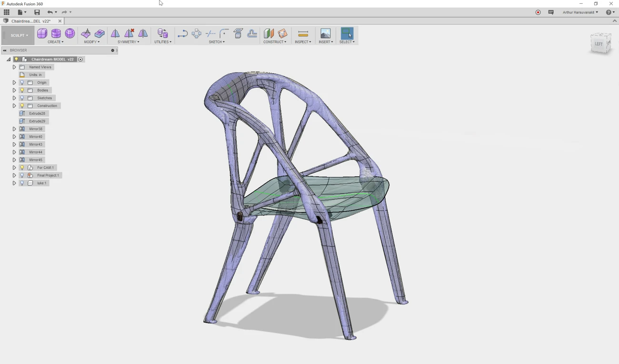
Task: Toggle visibility bulb of Bodies folder
Action: 22,90
